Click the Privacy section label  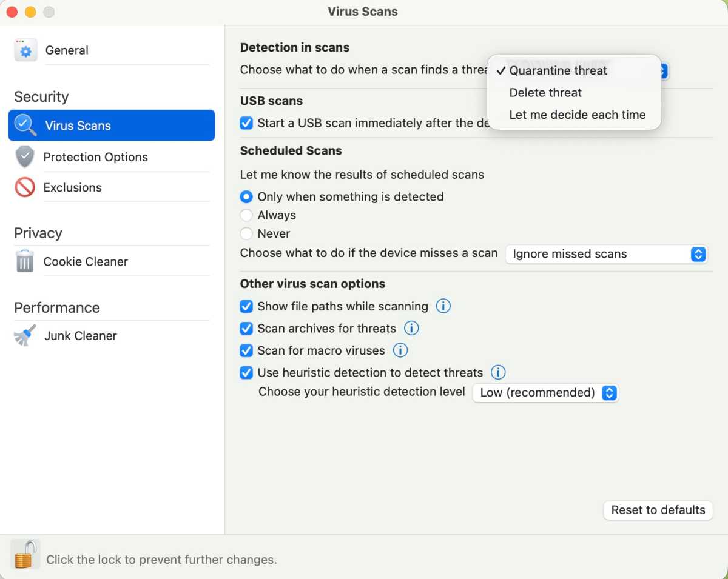click(38, 233)
